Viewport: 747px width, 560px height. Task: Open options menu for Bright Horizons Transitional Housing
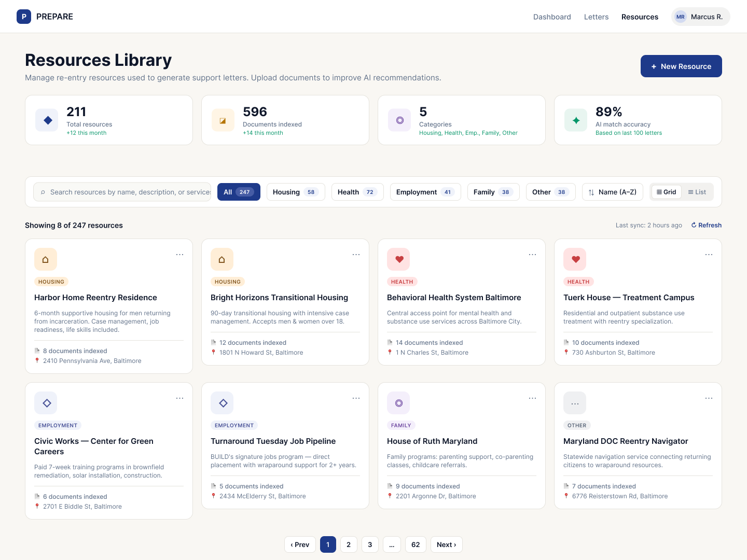coord(356,255)
